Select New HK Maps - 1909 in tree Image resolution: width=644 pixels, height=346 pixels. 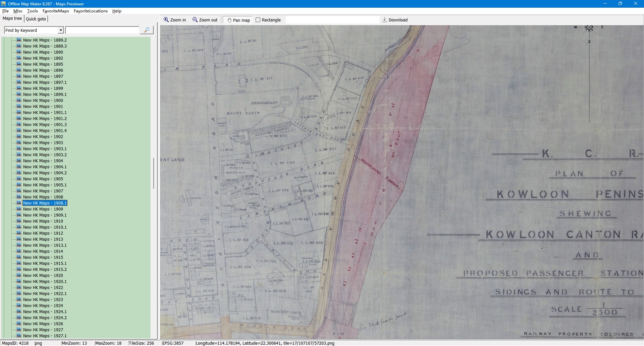(43, 209)
